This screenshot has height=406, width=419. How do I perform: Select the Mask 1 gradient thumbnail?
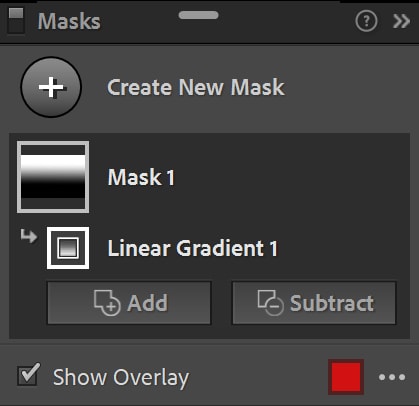[53, 177]
